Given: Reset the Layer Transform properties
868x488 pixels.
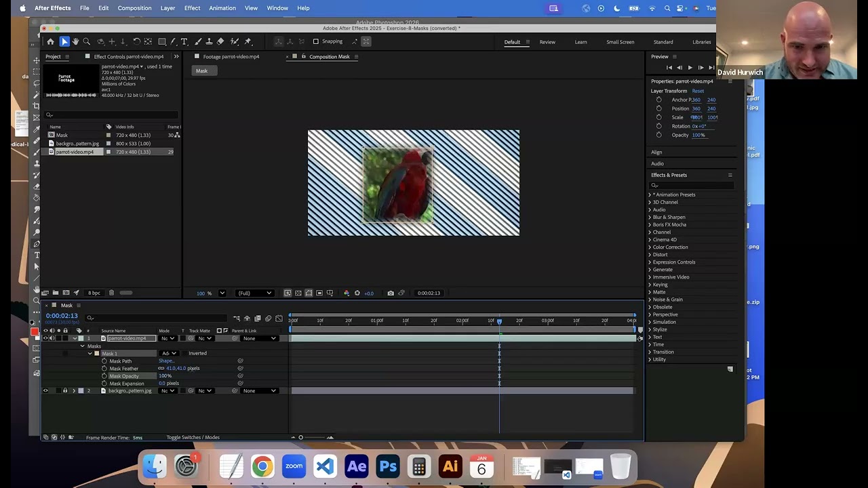Looking at the screenshot, I should 698,91.
